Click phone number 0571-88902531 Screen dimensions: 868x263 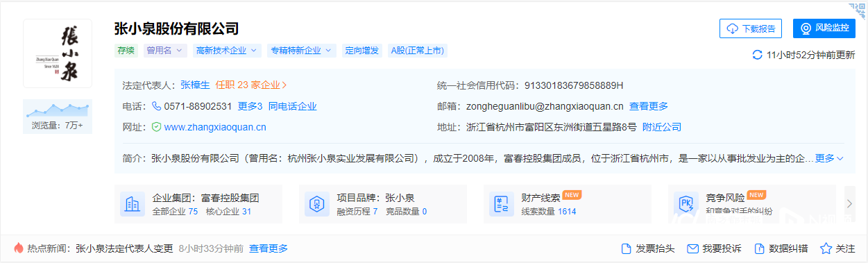click(198, 106)
